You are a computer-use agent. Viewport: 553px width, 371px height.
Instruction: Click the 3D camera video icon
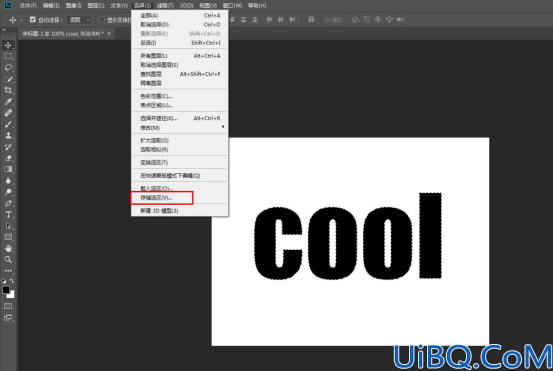coord(400,19)
